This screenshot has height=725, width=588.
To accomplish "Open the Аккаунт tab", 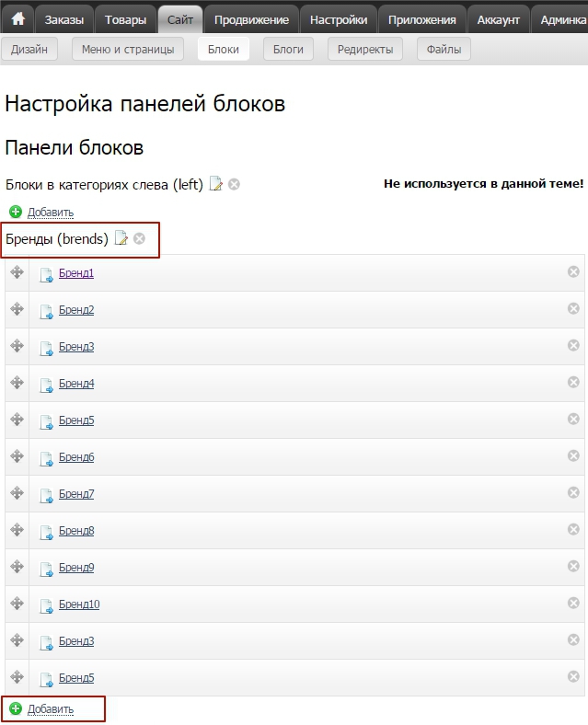I will click(499, 19).
